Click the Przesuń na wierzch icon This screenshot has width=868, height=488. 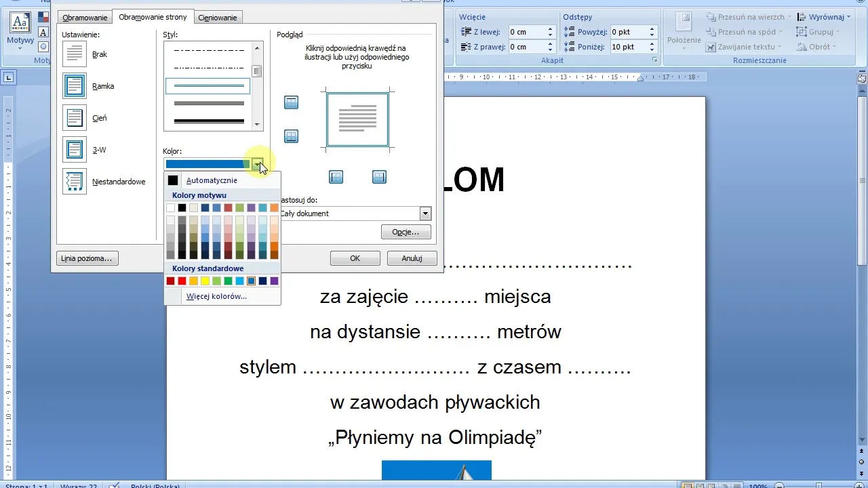711,17
